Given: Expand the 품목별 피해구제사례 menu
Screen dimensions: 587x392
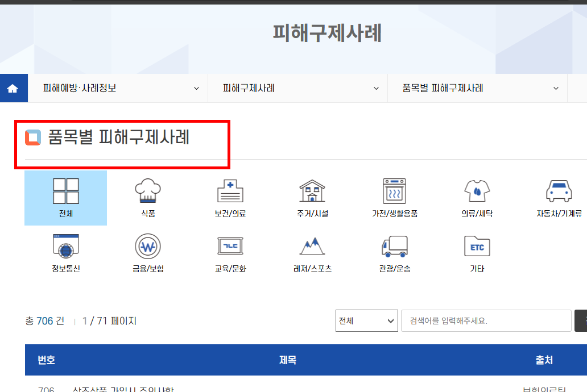Looking at the screenshot, I should 477,87.
